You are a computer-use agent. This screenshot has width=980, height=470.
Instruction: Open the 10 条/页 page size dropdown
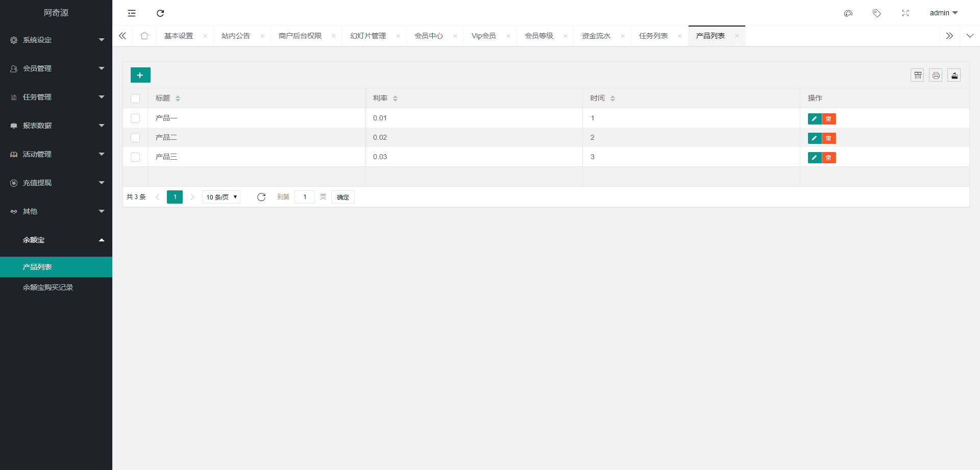(221, 197)
